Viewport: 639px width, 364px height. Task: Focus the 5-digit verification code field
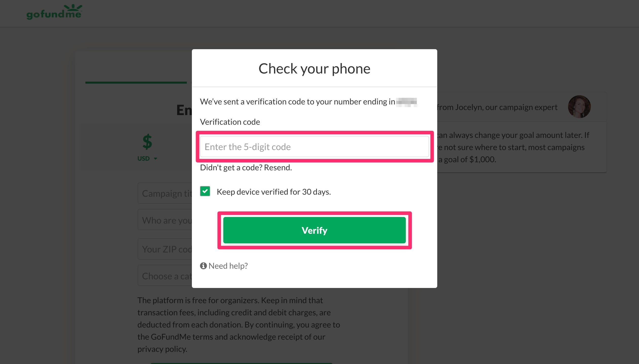coord(314,147)
